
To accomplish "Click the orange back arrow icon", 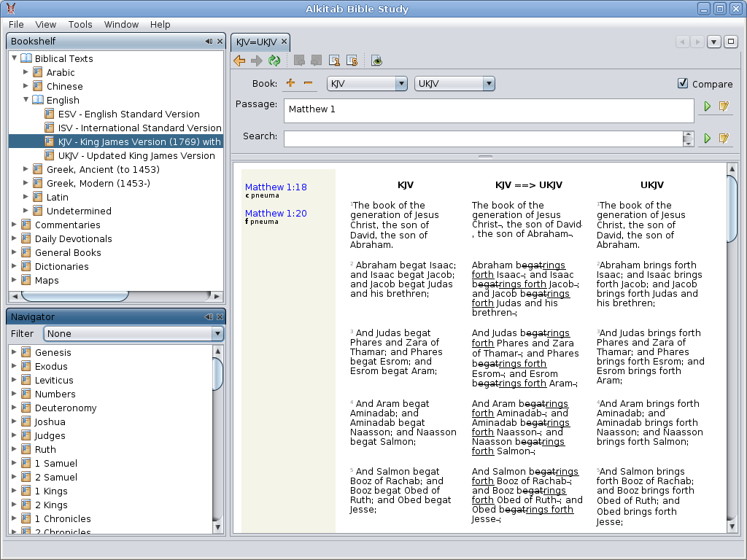I will point(239,61).
